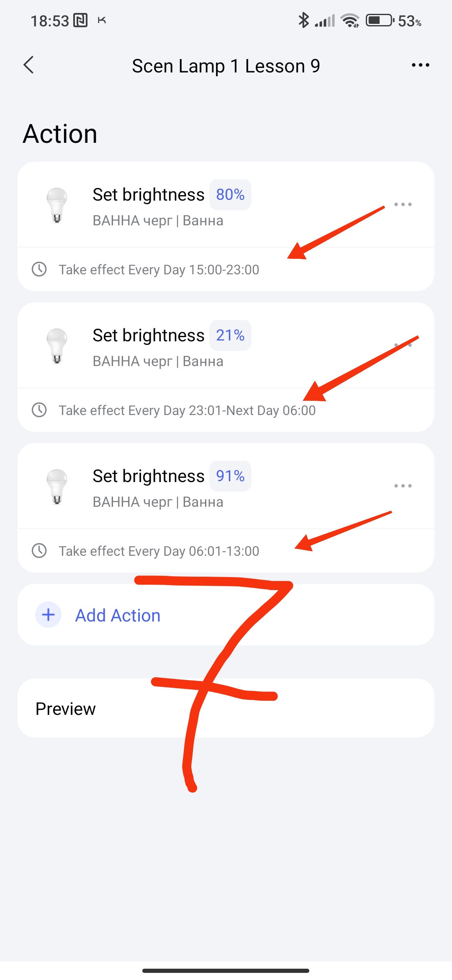
Task: Tap clock icon beside 06:01-13:00 schedule
Action: [x=39, y=551]
